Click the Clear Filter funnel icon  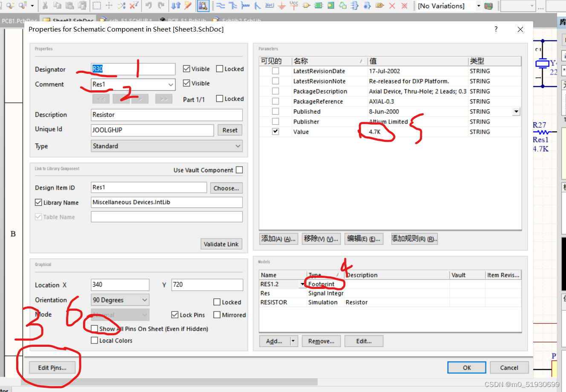point(134,6)
